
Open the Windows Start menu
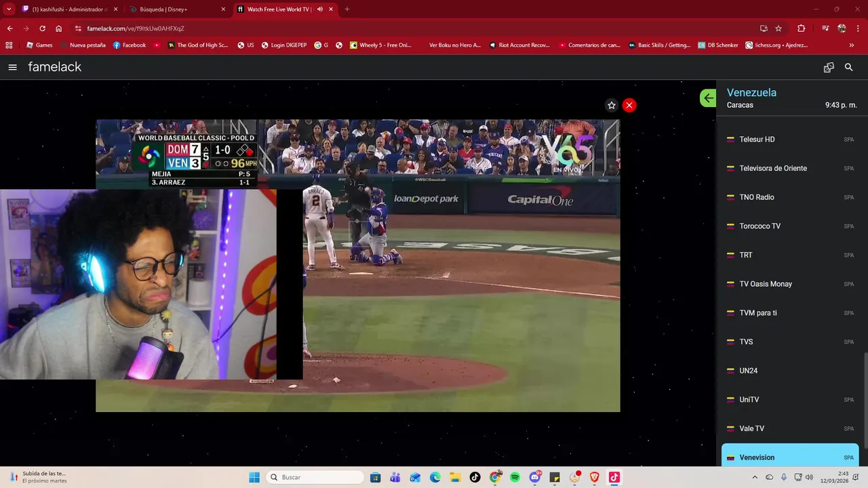pos(254,477)
